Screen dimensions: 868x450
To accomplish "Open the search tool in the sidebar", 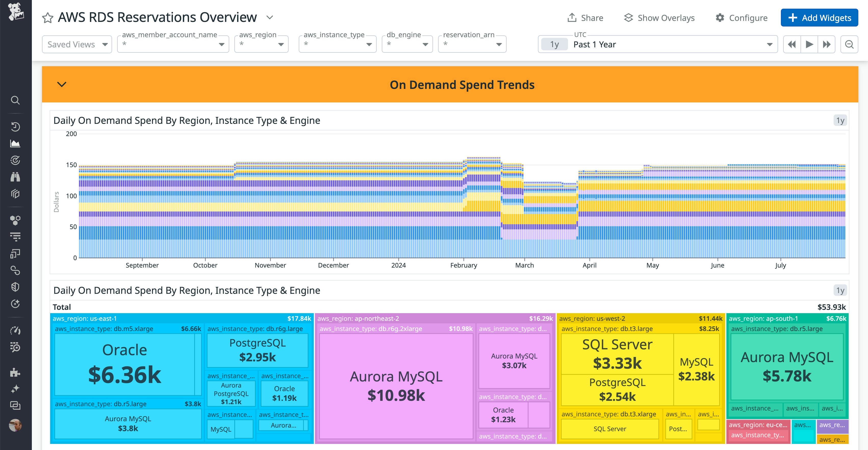I will coord(15,100).
